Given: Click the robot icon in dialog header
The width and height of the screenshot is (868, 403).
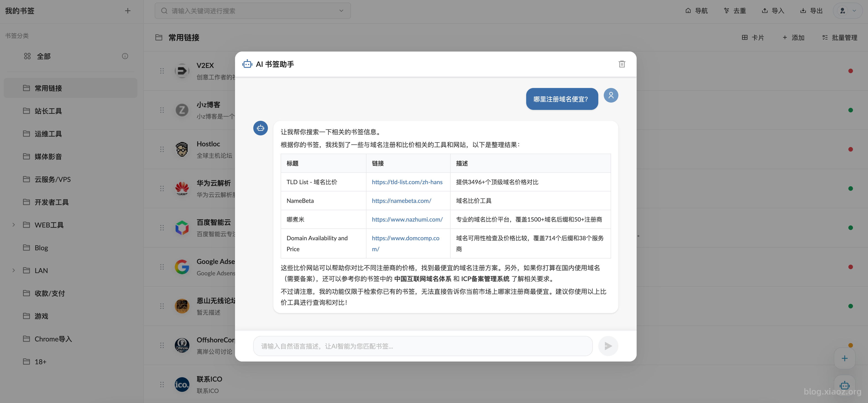Looking at the screenshot, I should tap(247, 64).
